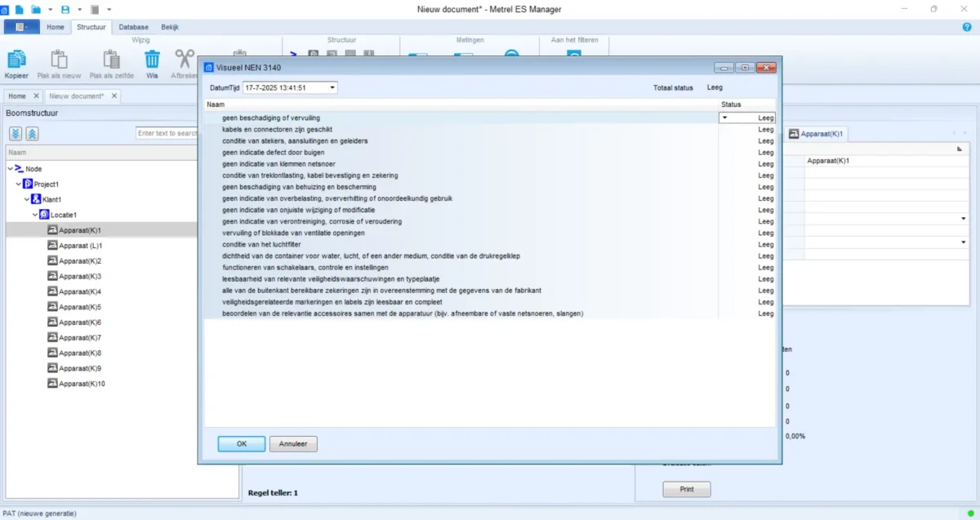Click the save icon in the title bar
The height and width of the screenshot is (520, 980).
pos(65,9)
